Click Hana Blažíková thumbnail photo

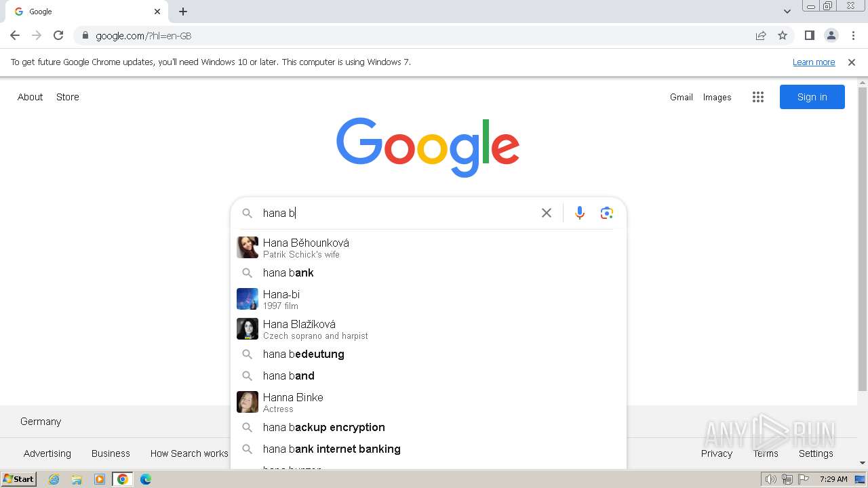point(248,329)
